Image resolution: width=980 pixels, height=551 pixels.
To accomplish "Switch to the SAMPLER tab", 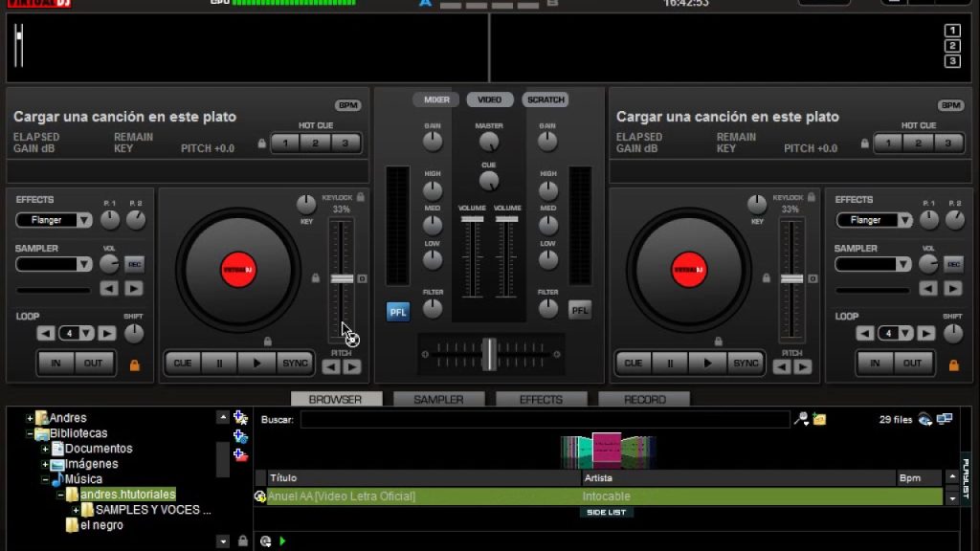I will pyautogui.click(x=438, y=399).
